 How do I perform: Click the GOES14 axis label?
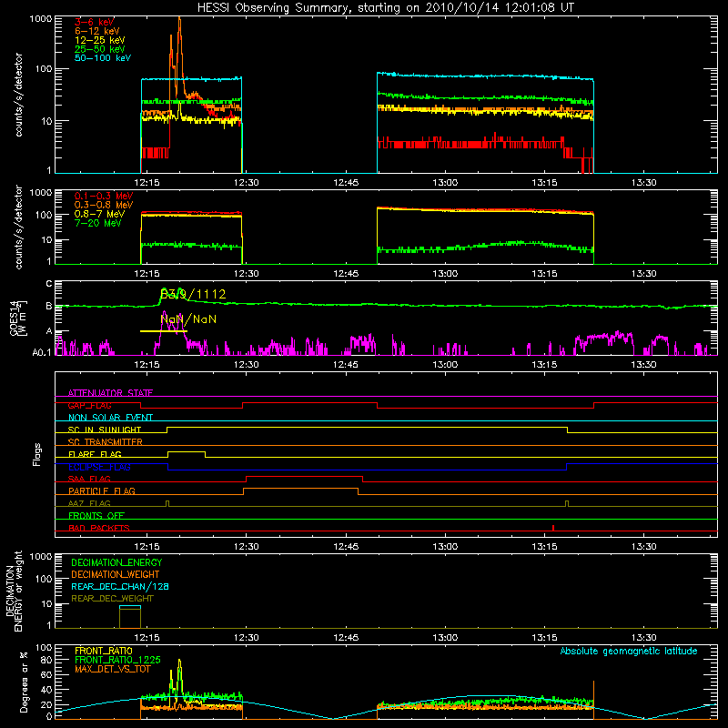pyautogui.click(x=17, y=318)
